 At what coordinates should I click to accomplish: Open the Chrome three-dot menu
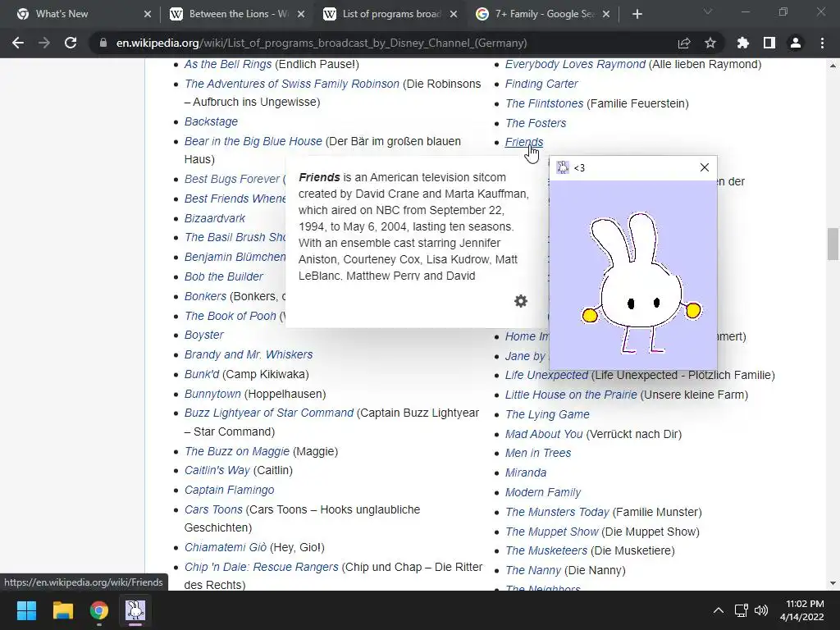[x=822, y=43]
